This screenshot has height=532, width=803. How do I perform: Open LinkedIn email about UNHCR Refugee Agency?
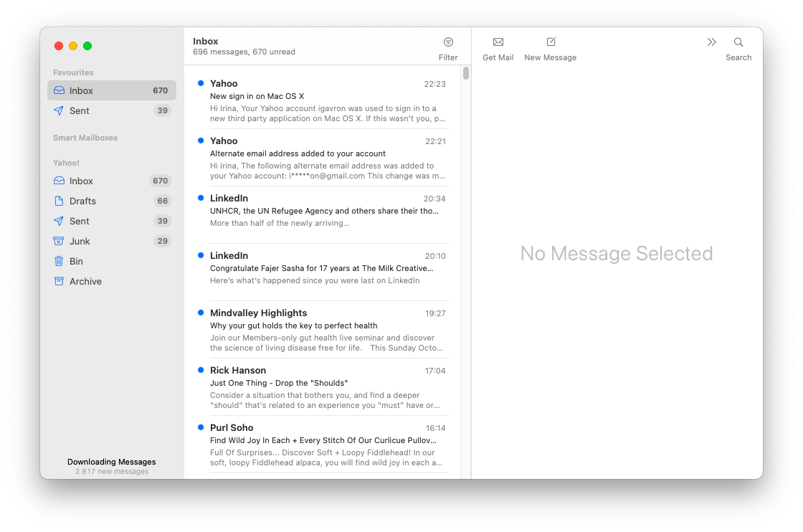click(x=322, y=215)
